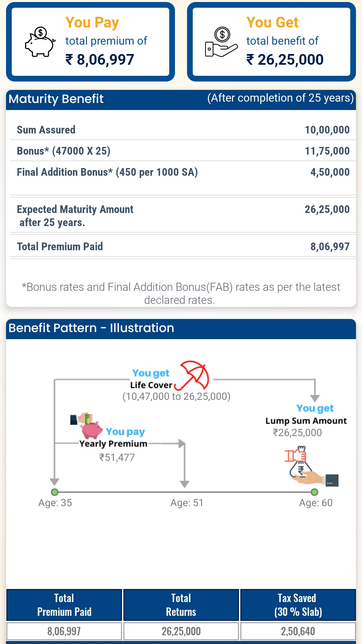Image resolution: width=362 pixels, height=644 pixels.
Task: Select the You Get total benefit card
Action: coord(271,42)
